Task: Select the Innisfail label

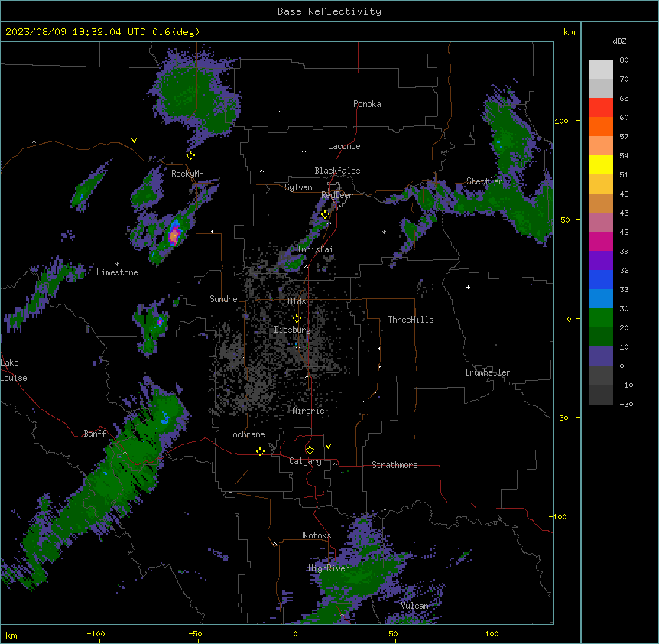Action: pyautogui.click(x=317, y=249)
